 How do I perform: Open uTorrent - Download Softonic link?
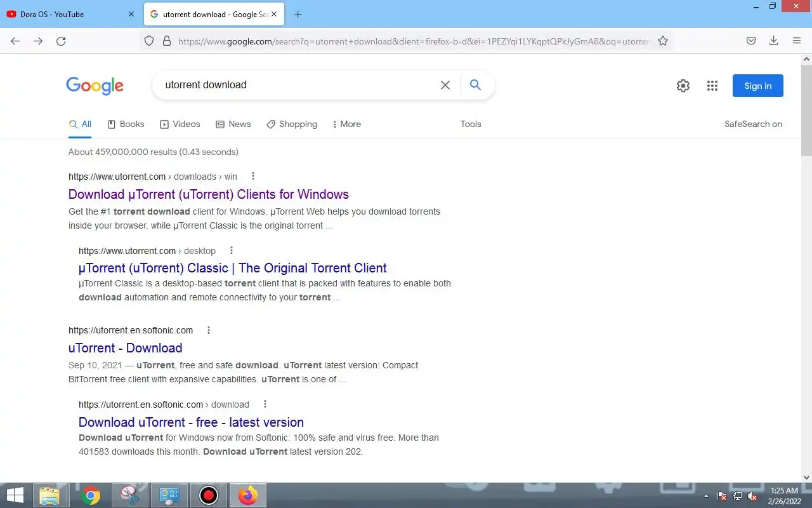(126, 348)
